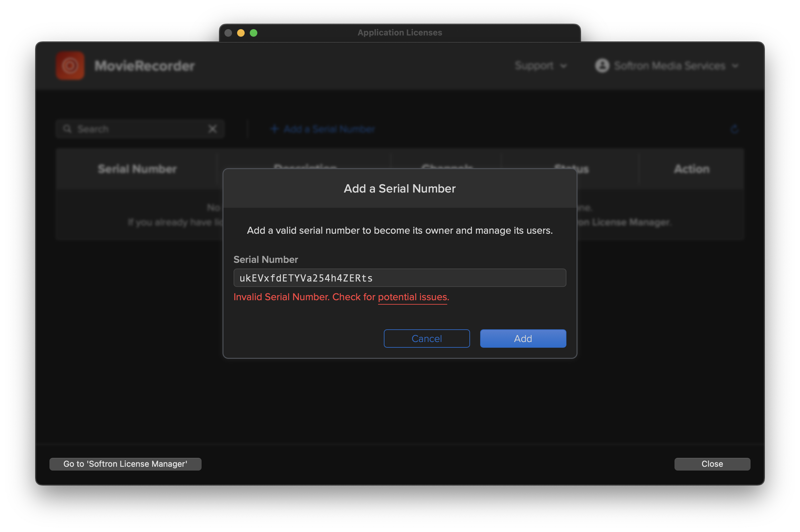Click the yellow minimize window button
800x532 pixels.
pos(241,33)
